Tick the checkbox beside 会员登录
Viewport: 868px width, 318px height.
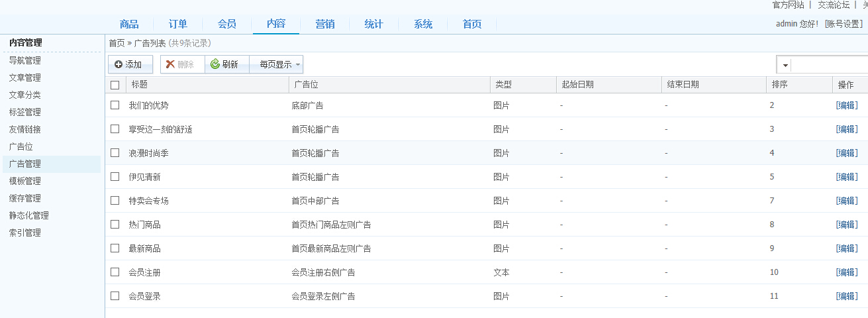pyautogui.click(x=115, y=295)
